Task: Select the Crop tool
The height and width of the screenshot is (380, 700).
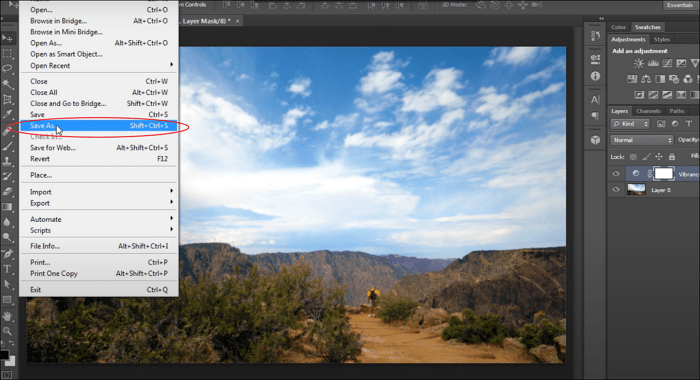Action: click(7, 99)
